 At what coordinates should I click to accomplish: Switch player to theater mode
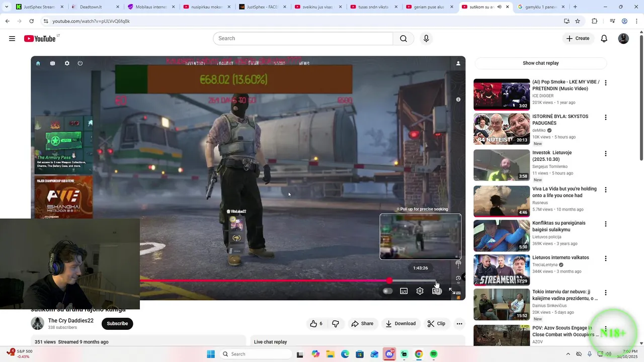436,291
